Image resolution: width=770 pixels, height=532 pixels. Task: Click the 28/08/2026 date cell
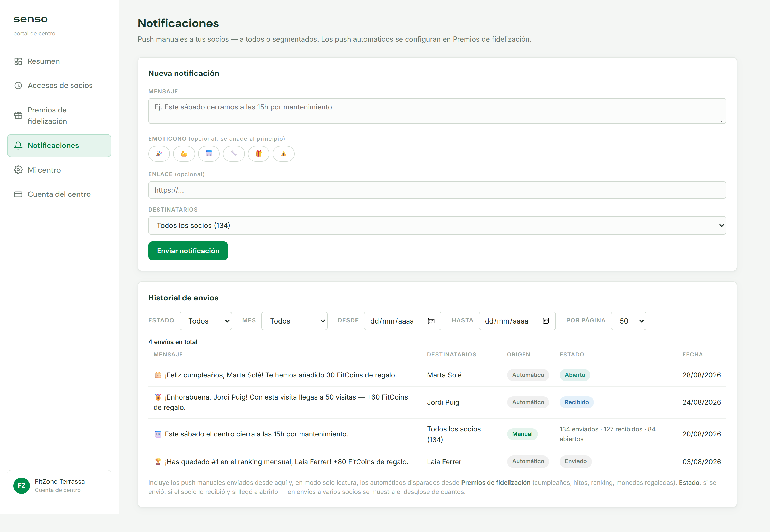pyautogui.click(x=701, y=375)
